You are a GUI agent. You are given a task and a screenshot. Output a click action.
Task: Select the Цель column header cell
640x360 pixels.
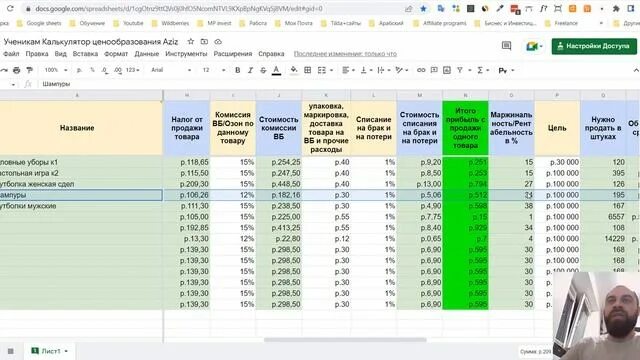pos(557,128)
